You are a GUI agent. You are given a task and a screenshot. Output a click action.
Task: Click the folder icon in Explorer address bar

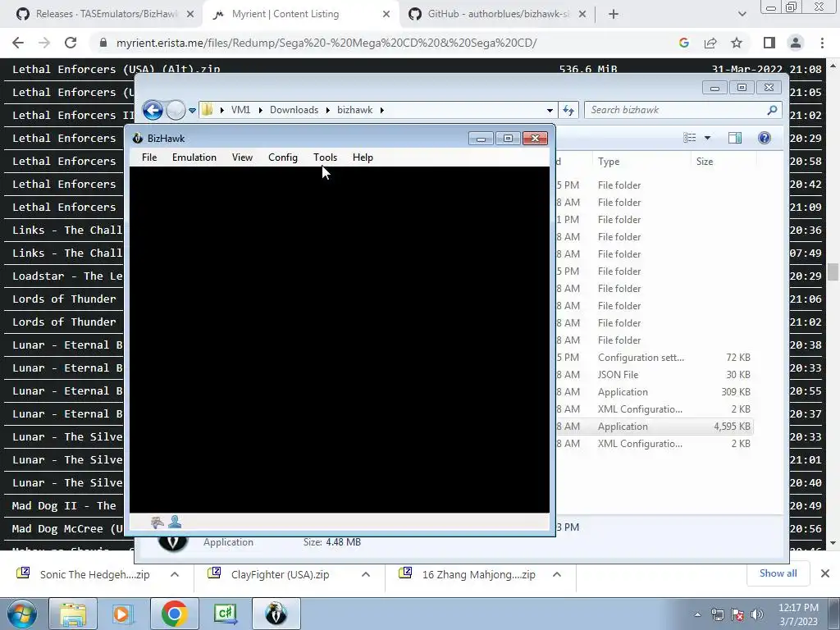pyautogui.click(x=208, y=110)
